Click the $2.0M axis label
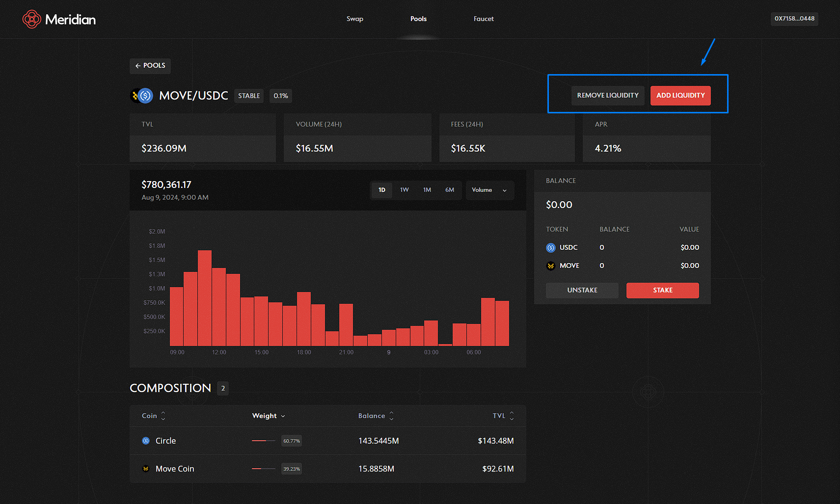Viewport: 840px width, 504px height. pyautogui.click(x=157, y=232)
